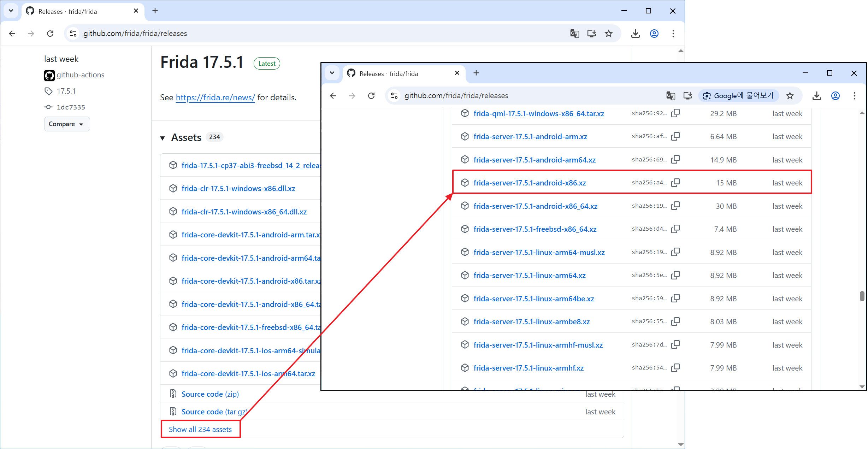This screenshot has height=449, width=868.
Task: Copy sha256 hash of frida-server android-x86.xz
Action: pyautogui.click(x=675, y=183)
